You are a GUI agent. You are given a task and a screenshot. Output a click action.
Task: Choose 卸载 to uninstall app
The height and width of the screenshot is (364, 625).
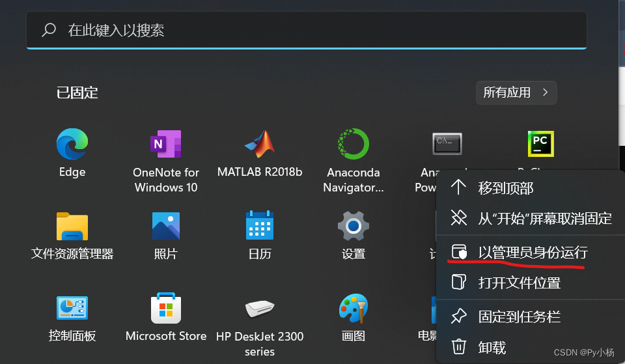[x=531, y=347]
